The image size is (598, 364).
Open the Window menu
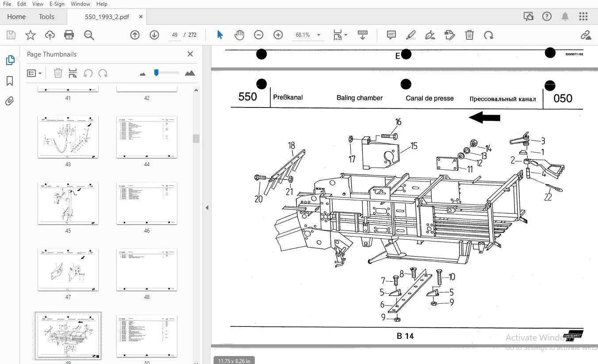coord(80,4)
